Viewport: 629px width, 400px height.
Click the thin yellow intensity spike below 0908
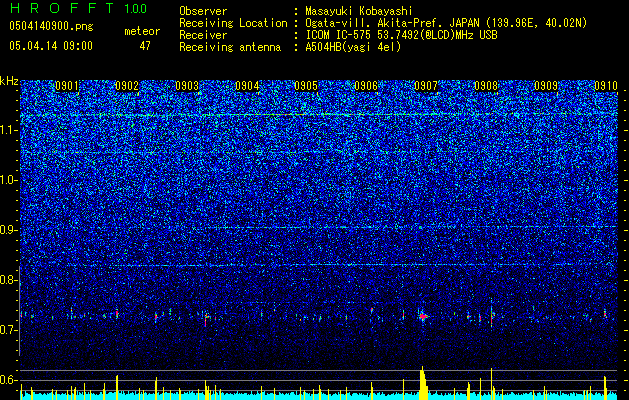491,384
